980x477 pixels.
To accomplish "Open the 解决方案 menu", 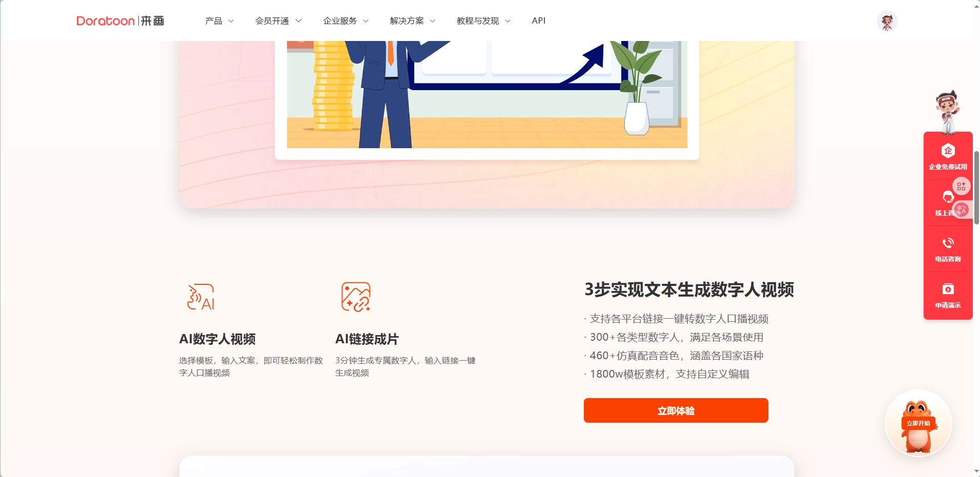I will [413, 20].
